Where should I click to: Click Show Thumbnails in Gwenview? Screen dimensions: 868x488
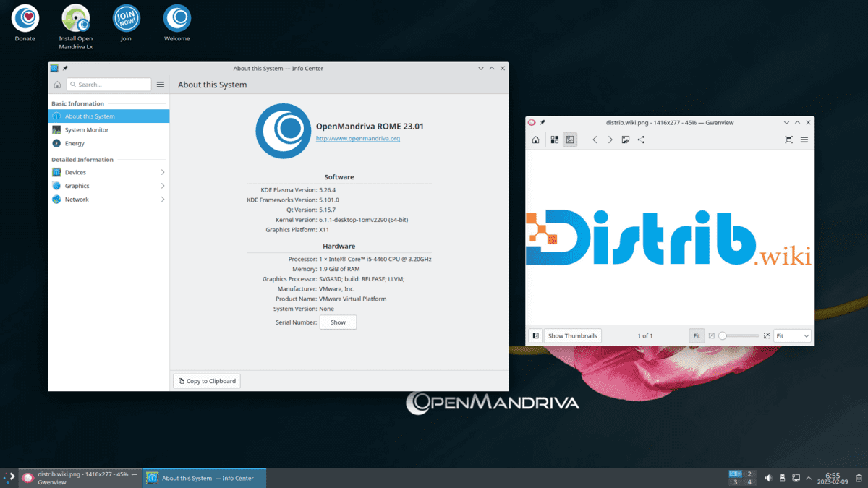(x=572, y=335)
